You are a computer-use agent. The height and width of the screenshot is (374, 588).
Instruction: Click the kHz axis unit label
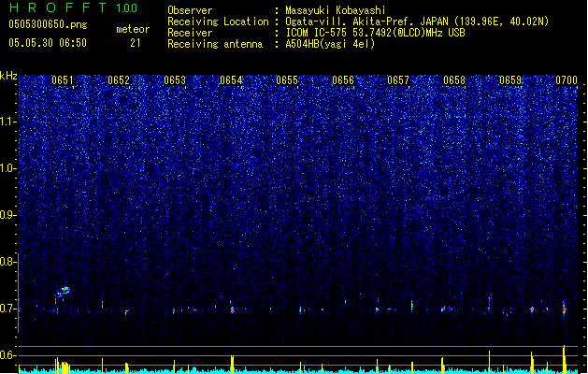point(8,76)
